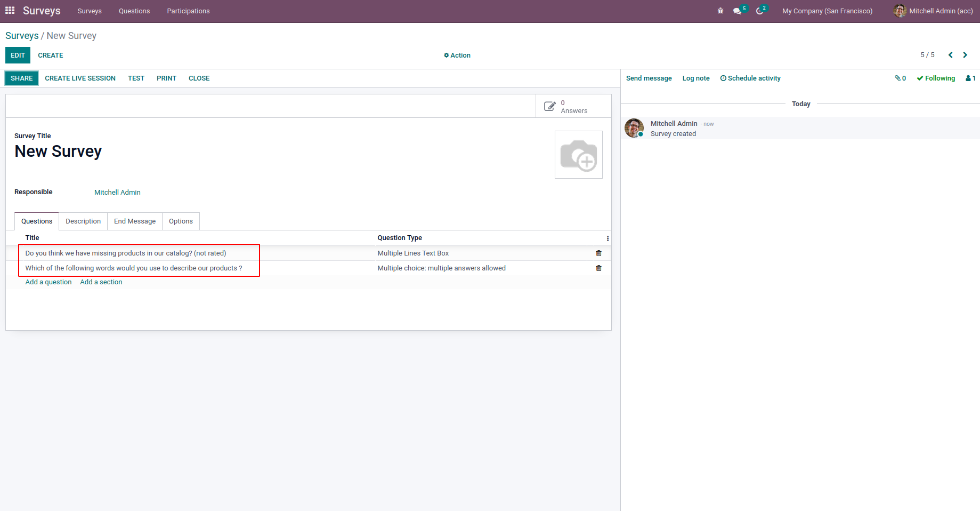
Task: Click the PRINT button
Action: pos(166,78)
